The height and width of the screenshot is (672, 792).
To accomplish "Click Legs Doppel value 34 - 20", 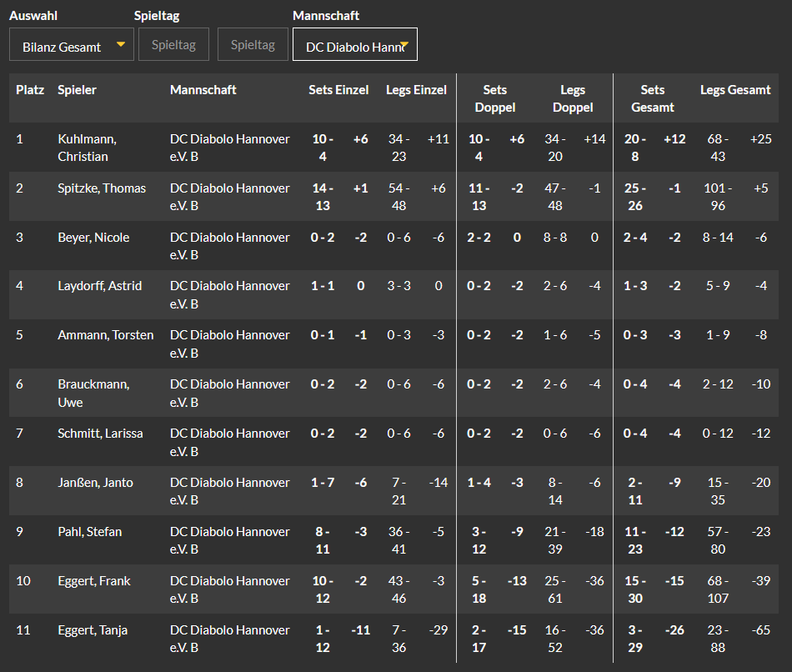I will [555, 148].
